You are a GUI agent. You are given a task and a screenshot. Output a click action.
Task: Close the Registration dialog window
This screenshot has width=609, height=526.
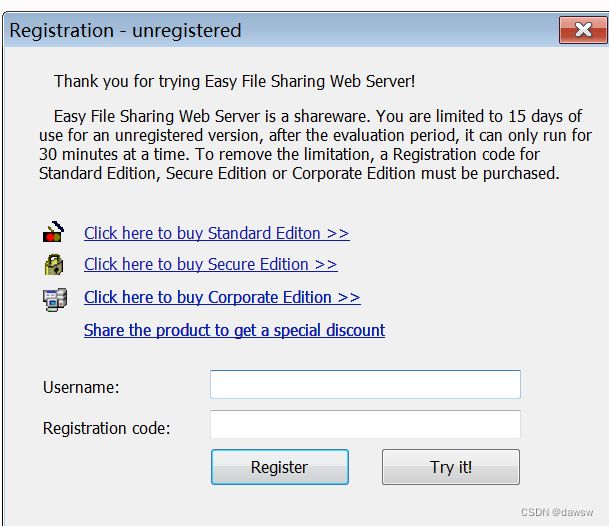583,30
